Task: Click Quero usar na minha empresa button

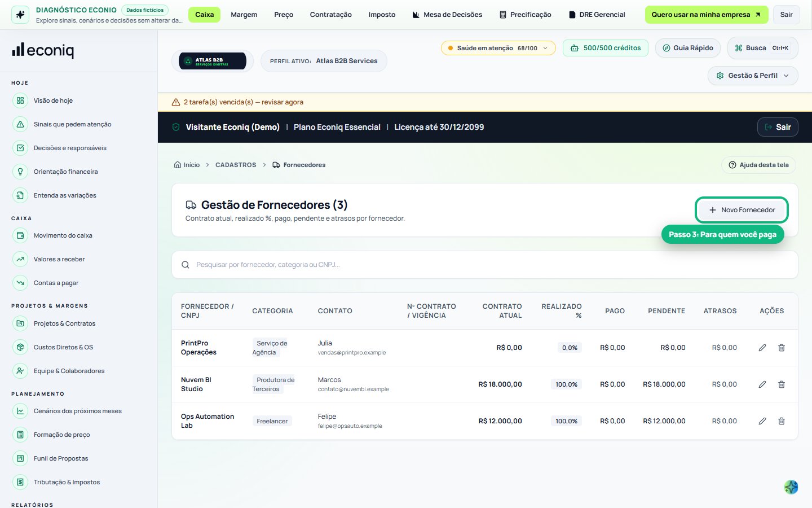Action: click(707, 15)
